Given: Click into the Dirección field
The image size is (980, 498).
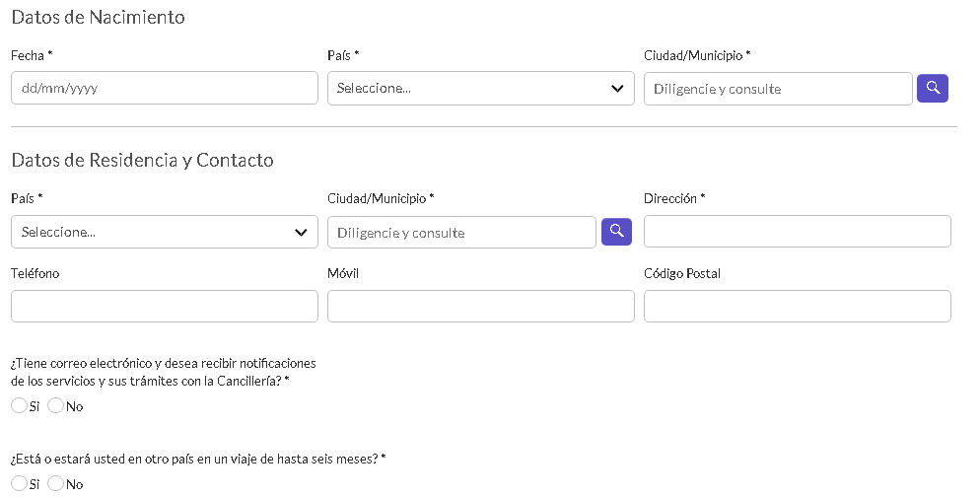Looking at the screenshot, I should coord(798,231).
